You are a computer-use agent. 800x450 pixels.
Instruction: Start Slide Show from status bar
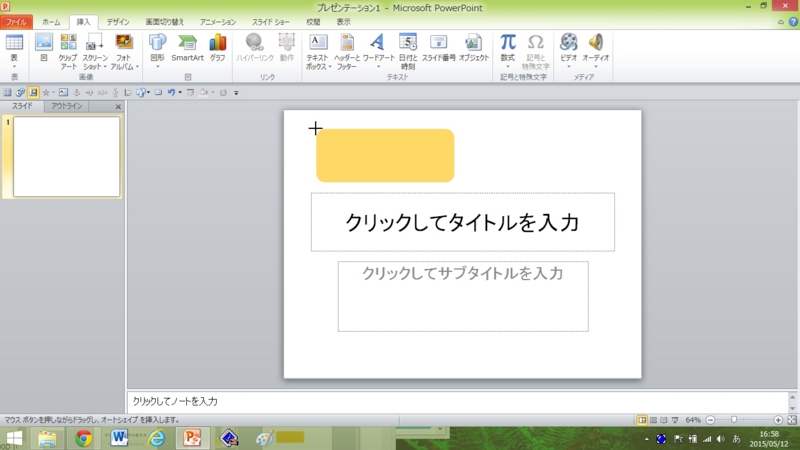[x=675, y=420]
